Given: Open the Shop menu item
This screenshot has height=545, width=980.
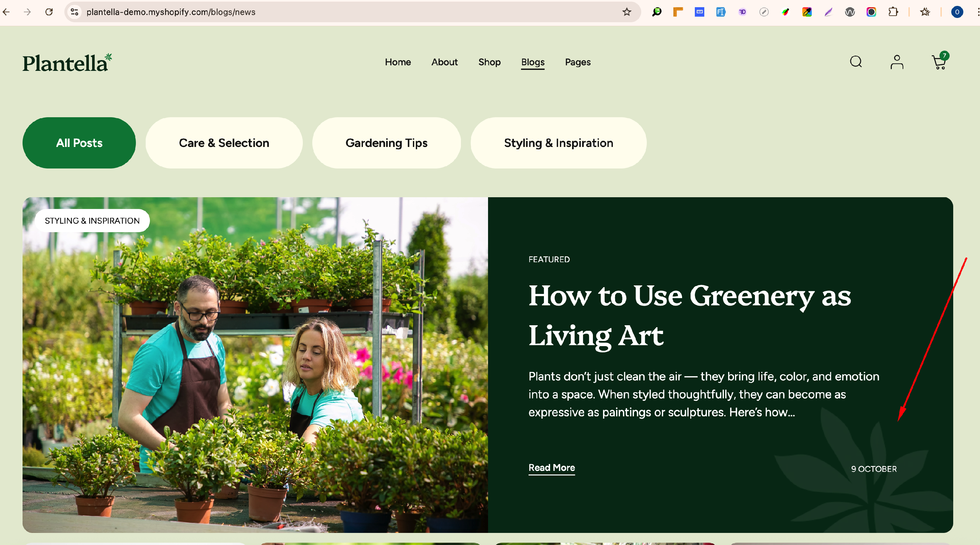Looking at the screenshot, I should (x=489, y=62).
